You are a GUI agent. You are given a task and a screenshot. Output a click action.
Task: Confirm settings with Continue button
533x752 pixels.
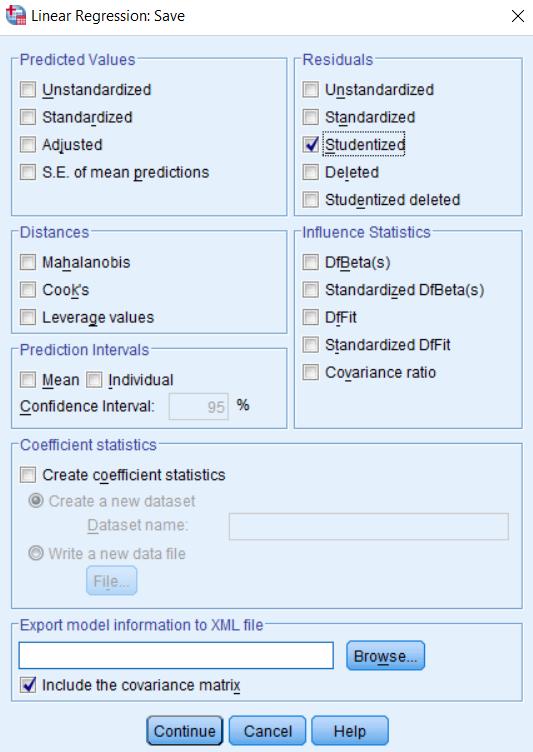[x=185, y=731]
